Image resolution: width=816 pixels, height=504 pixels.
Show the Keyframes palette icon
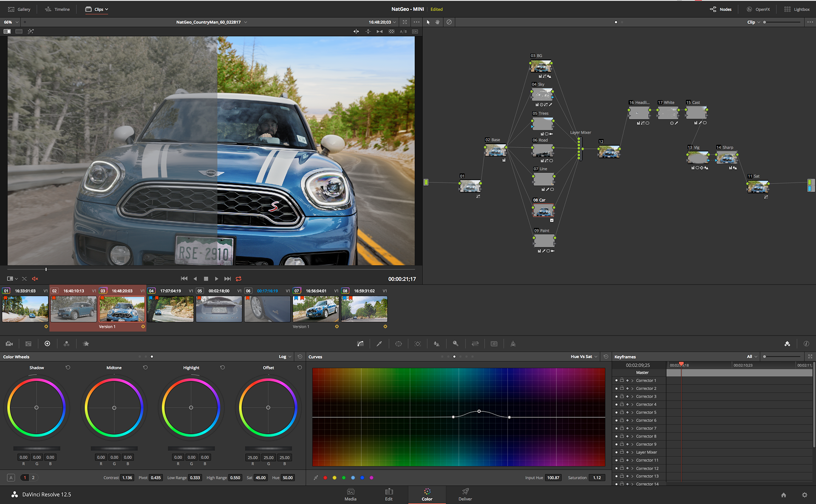click(787, 344)
